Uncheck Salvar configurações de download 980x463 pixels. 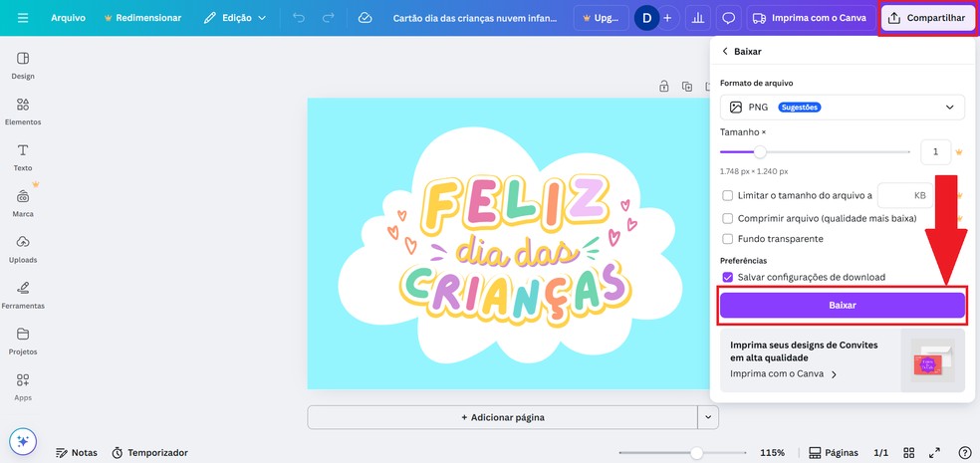pyautogui.click(x=727, y=277)
